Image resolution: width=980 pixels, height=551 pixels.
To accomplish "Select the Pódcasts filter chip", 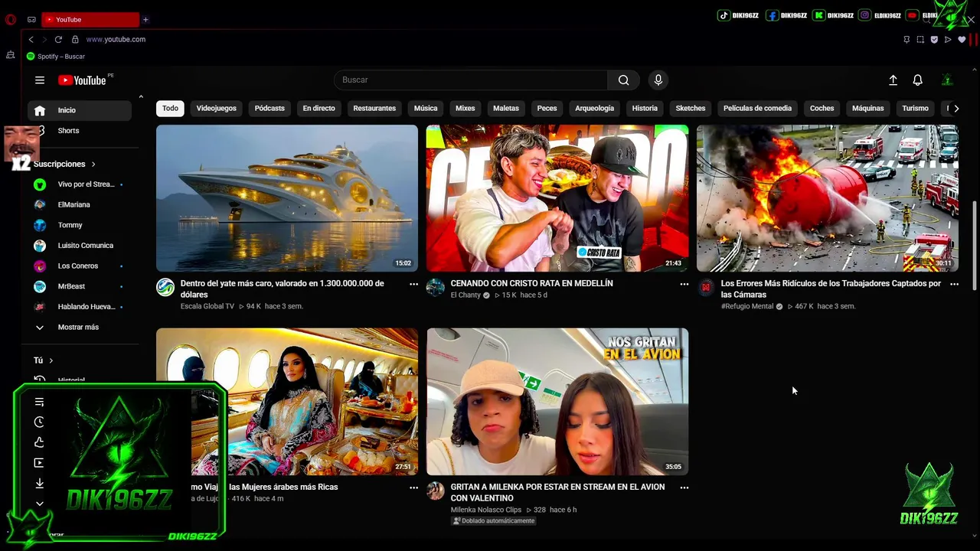I will [269, 109].
